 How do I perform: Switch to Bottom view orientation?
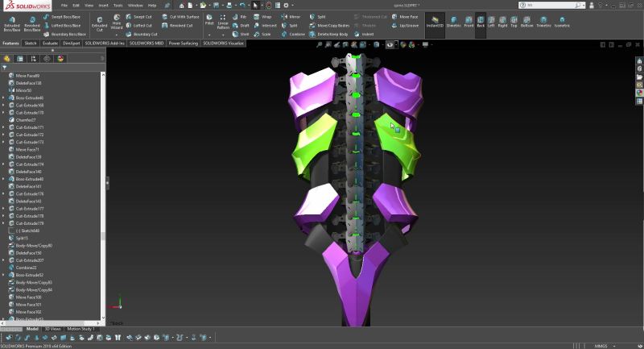[527, 22]
